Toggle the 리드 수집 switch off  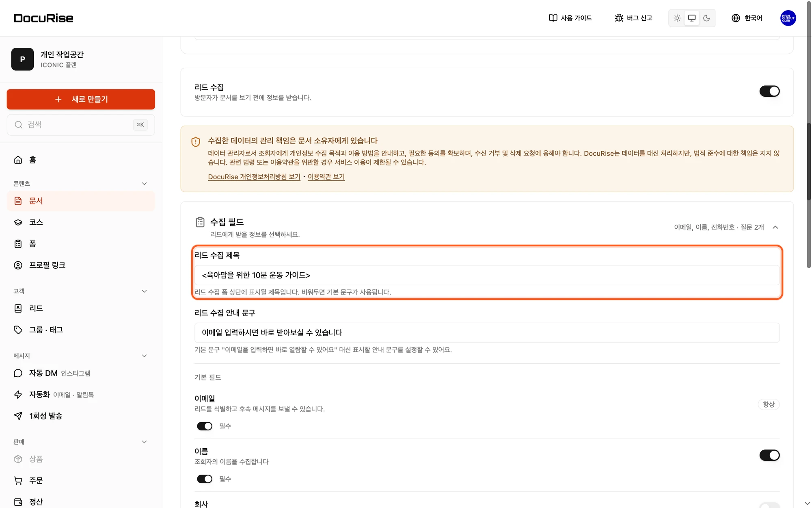point(769,91)
